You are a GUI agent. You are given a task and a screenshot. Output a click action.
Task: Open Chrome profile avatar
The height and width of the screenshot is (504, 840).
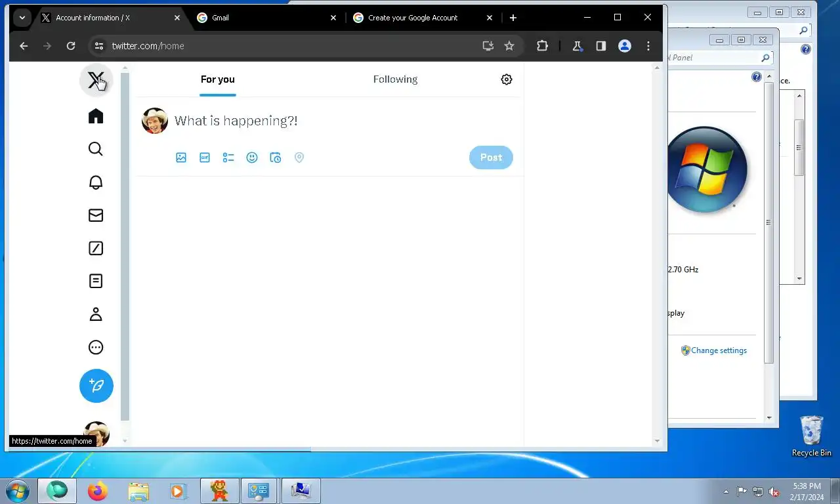click(625, 46)
